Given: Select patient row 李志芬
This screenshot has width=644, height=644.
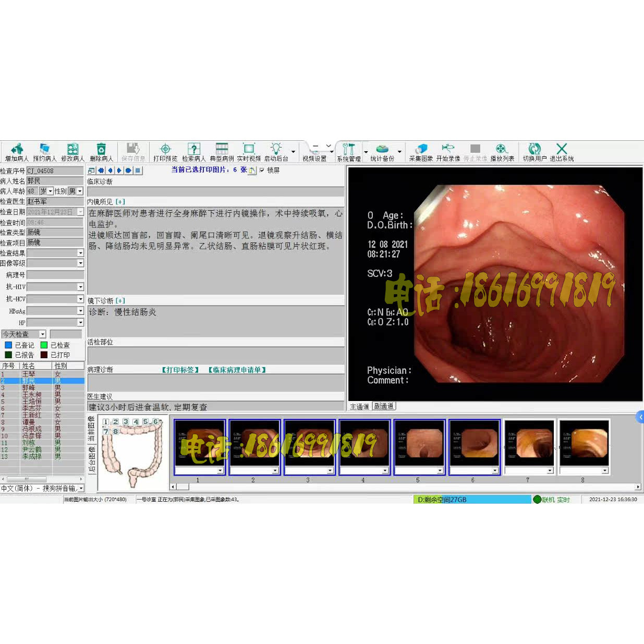Looking at the screenshot, I should coord(42,408).
